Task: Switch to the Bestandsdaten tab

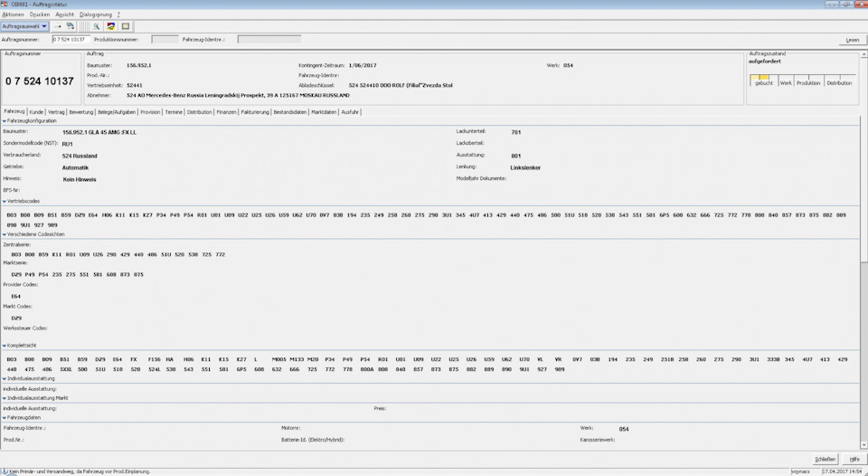Action: [290, 112]
